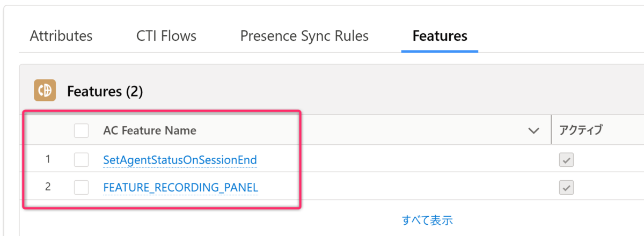
Task: Switch to the Attributes tab
Action: (x=61, y=36)
